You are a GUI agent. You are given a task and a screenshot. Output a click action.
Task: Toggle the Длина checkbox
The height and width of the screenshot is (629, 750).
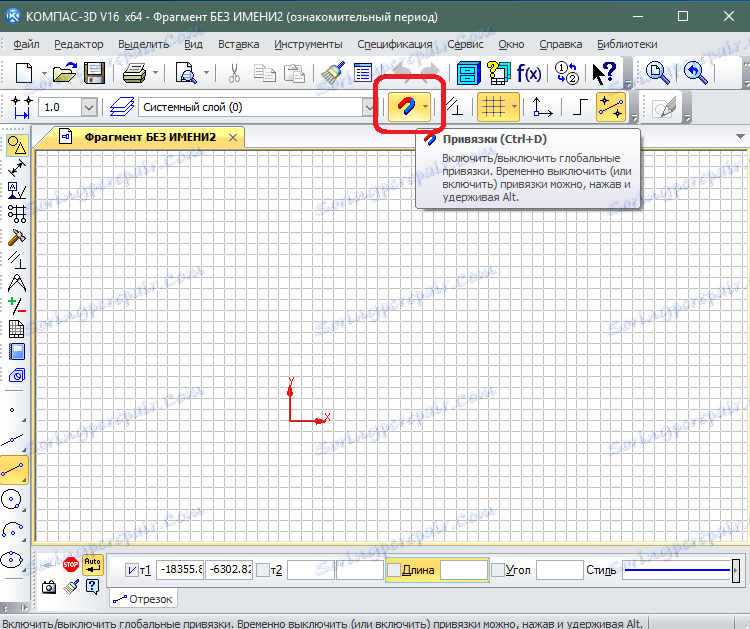click(x=394, y=570)
